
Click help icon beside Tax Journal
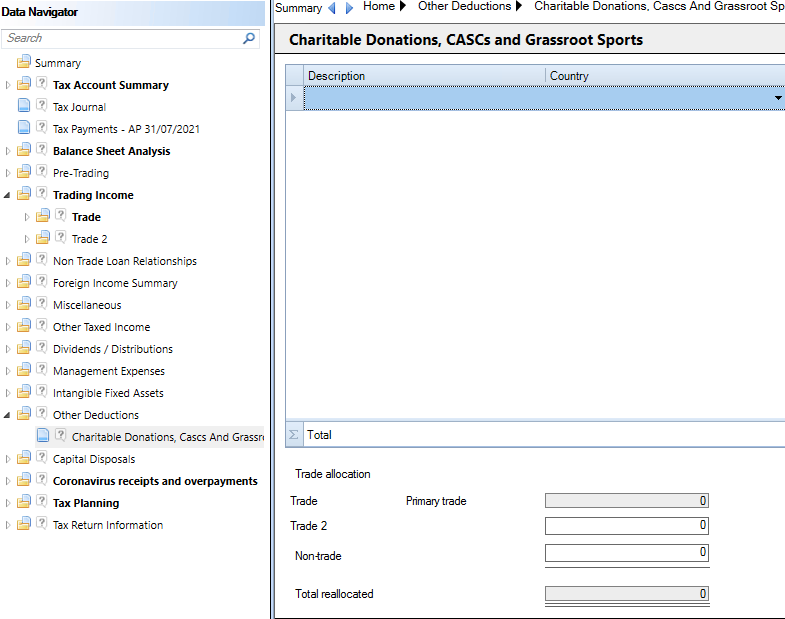[x=42, y=106]
